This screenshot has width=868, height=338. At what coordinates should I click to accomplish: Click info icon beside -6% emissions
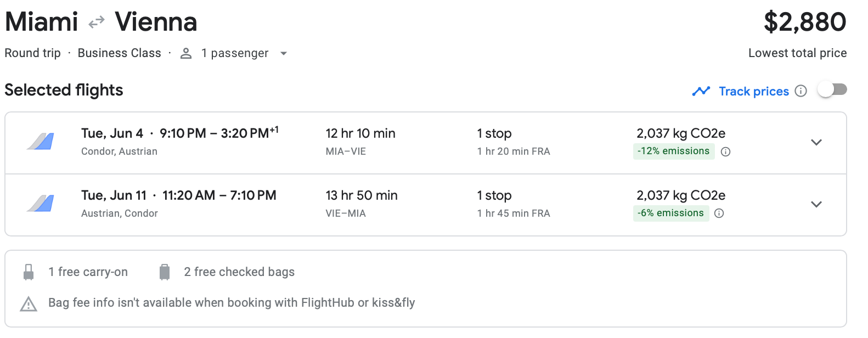tap(719, 213)
